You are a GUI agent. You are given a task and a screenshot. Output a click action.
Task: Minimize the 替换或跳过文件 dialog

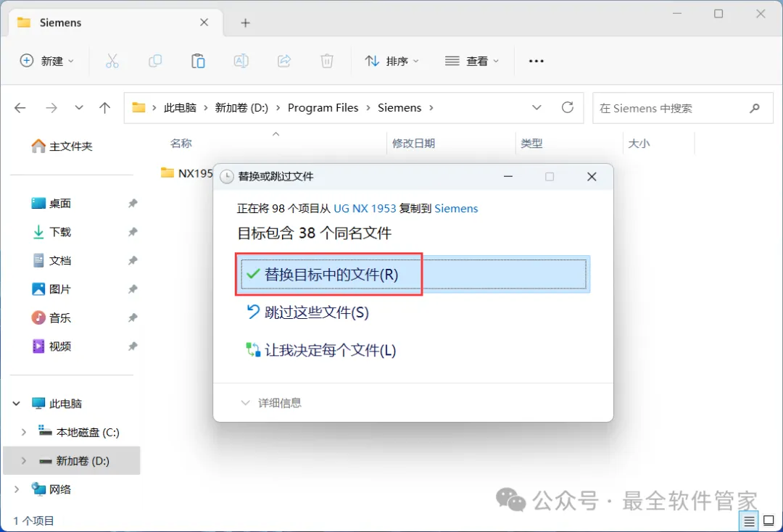[507, 177]
